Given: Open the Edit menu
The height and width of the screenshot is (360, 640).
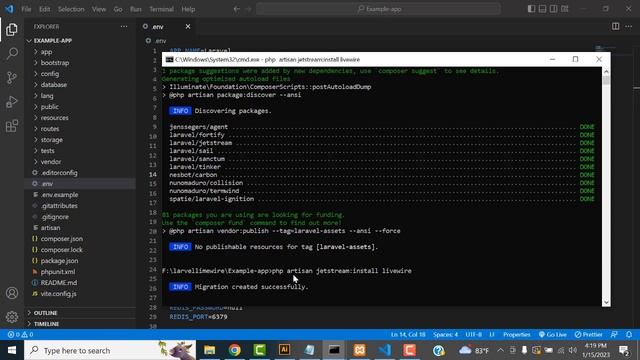Looking at the screenshot, I should pyautogui.click(x=44, y=9).
